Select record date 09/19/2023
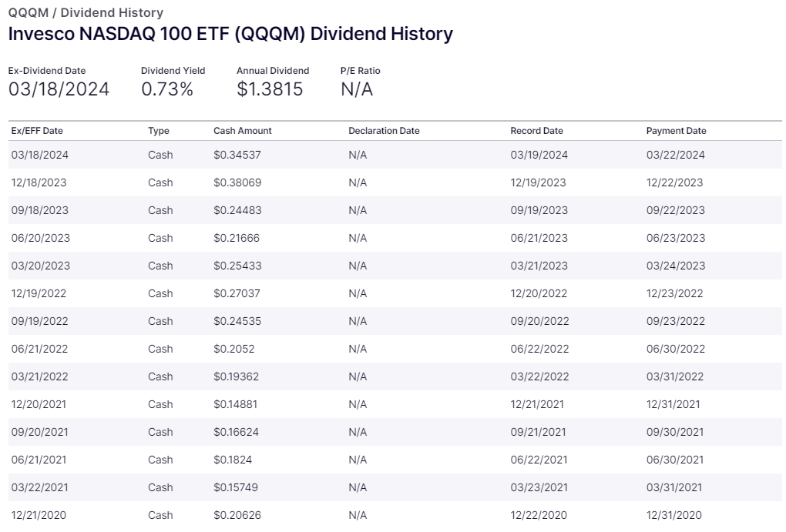Image resolution: width=786 pixels, height=532 pixels. (539, 210)
